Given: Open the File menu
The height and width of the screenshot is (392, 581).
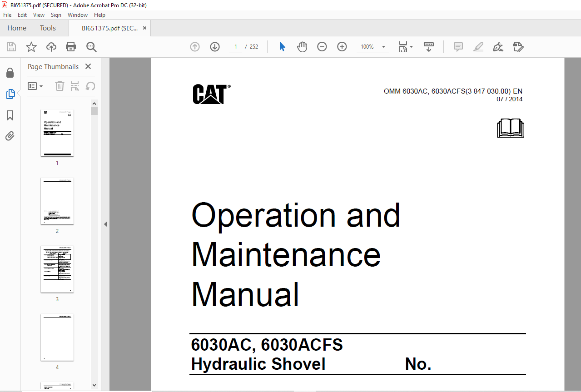Looking at the screenshot, I should [x=8, y=15].
